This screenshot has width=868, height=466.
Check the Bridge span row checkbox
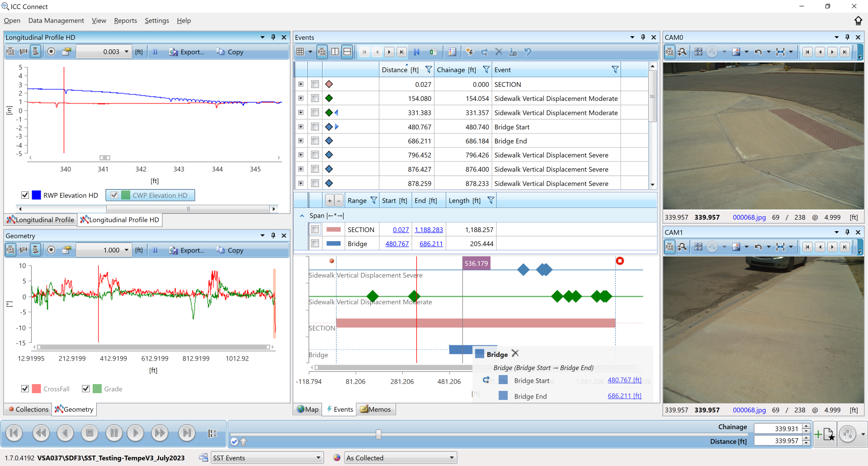[x=315, y=243]
